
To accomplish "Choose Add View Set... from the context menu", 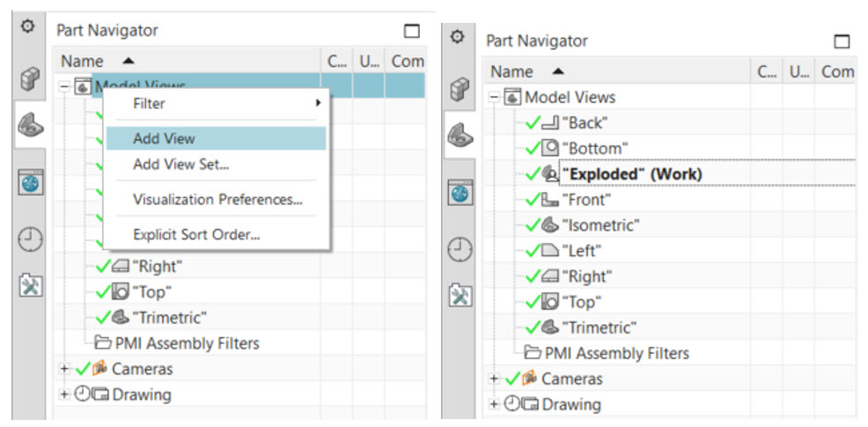I will [x=180, y=164].
